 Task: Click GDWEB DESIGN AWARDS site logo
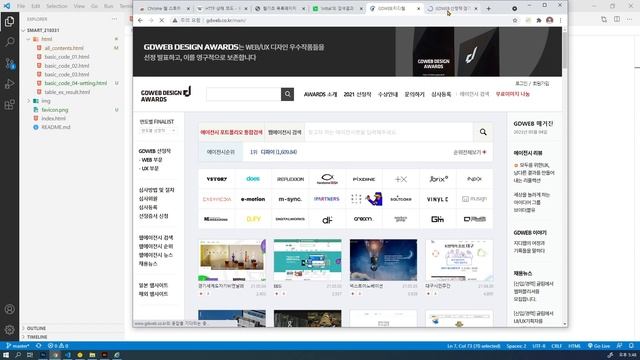[x=166, y=94]
